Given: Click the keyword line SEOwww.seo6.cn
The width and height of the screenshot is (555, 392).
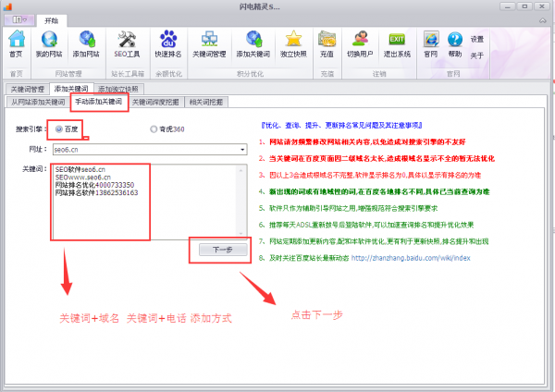Looking at the screenshot, I should tap(83, 178).
